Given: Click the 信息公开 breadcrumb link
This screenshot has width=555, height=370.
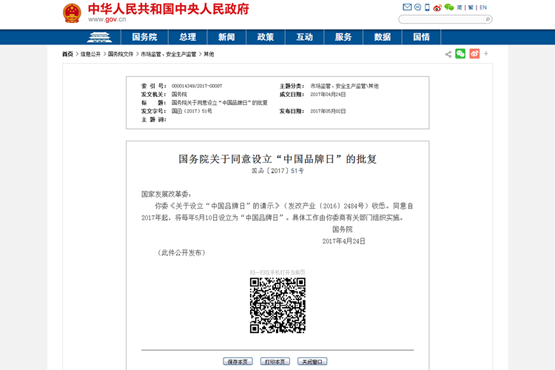Looking at the screenshot, I should coord(91,54).
